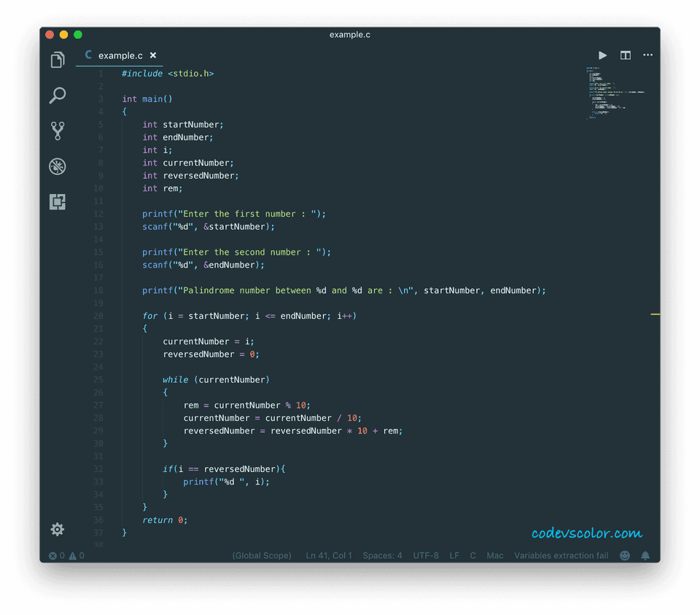Run the code with the play button
700x615 pixels.
(602, 55)
